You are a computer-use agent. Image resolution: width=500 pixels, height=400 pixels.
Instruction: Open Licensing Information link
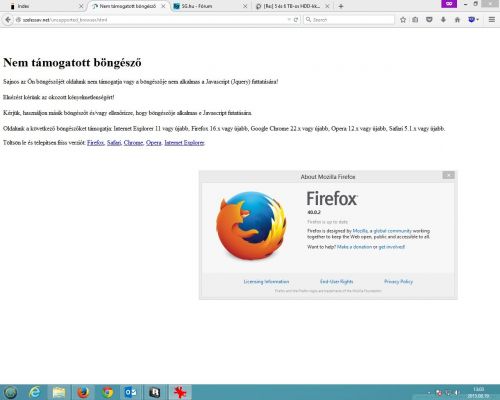(266, 282)
